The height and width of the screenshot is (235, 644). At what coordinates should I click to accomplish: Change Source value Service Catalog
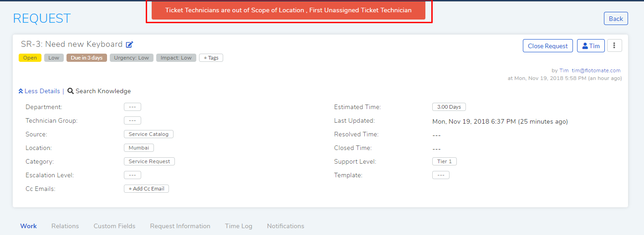point(148,134)
